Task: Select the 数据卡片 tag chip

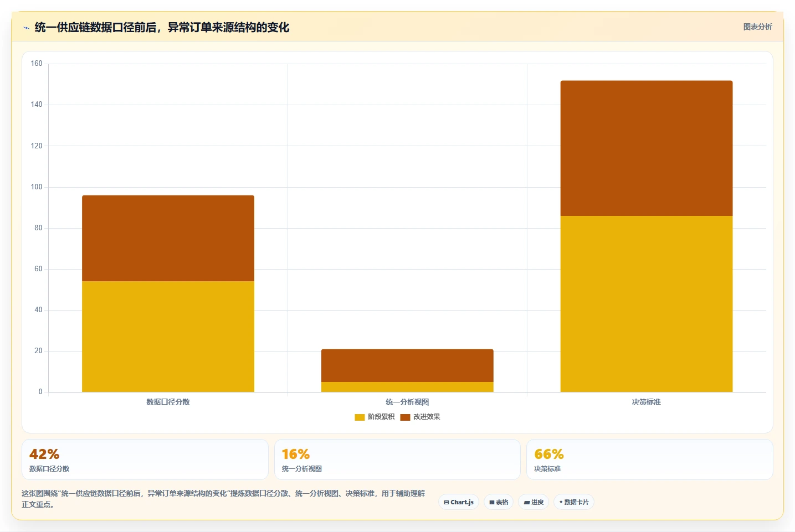Action: click(574, 502)
